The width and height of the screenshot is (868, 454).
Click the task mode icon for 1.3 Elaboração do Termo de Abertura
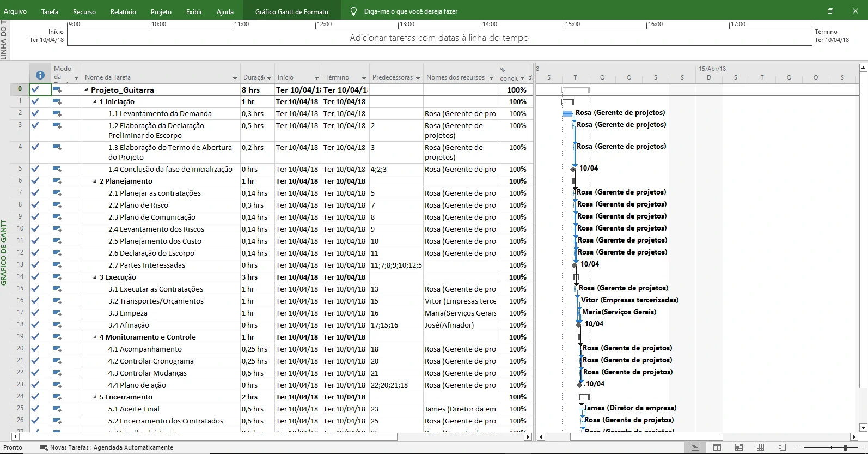(x=57, y=147)
